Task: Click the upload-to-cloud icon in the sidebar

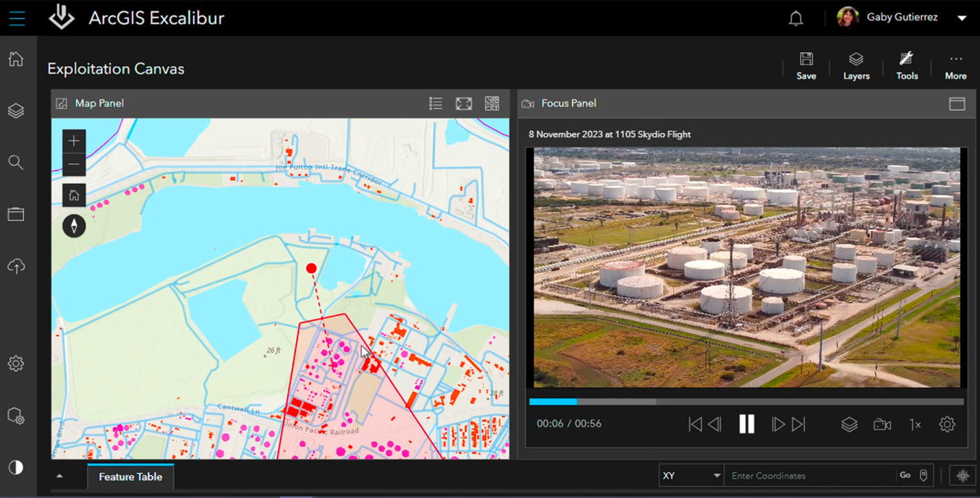Action: coord(16,265)
